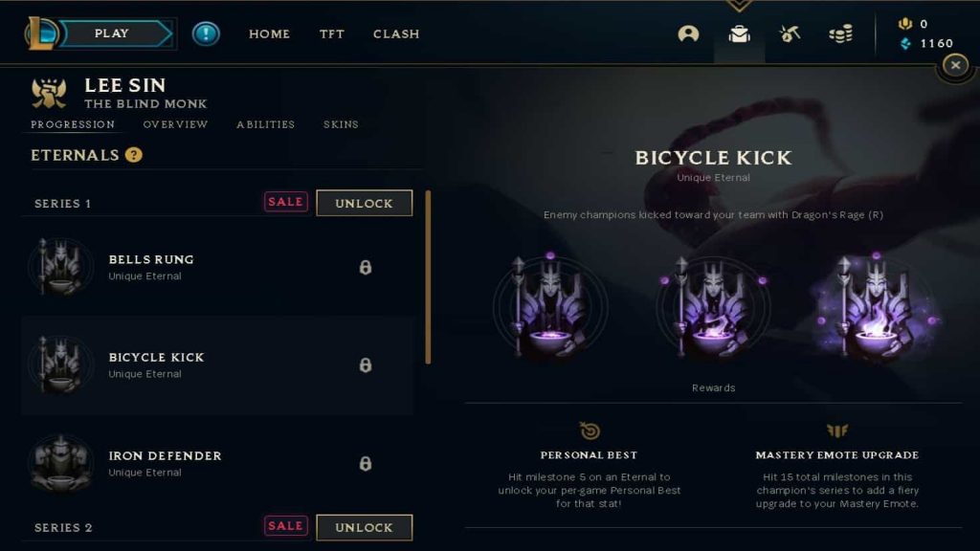Open the Store coins icon
Screen dimensions: 980x551
[x=840, y=33]
